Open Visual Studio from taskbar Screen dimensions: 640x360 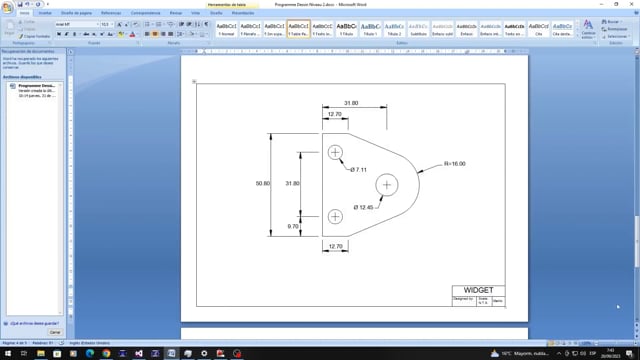(x=139, y=353)
